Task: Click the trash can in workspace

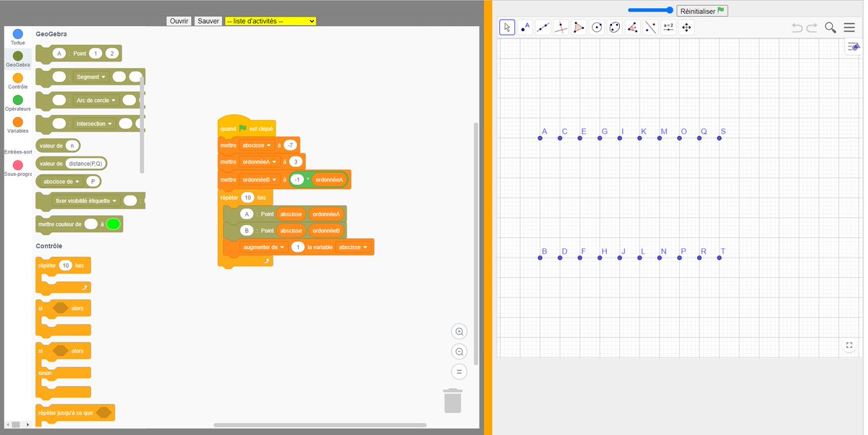Action: pyautogui.click(x=453, y=400)
